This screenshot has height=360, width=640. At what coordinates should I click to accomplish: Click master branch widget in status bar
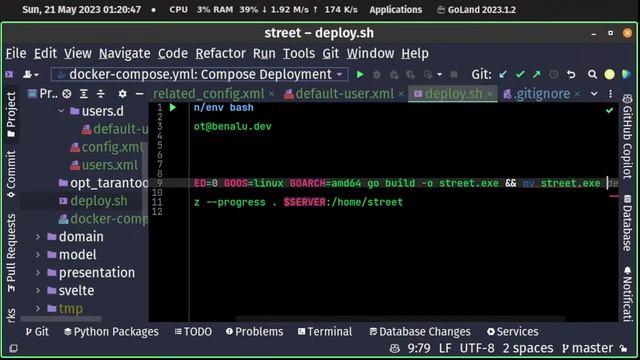point(587,348)
